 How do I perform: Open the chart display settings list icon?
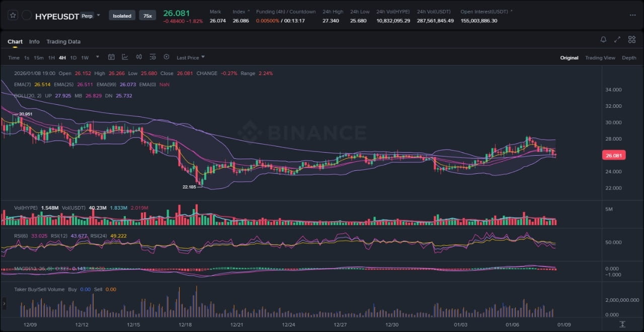pos(153,57)
